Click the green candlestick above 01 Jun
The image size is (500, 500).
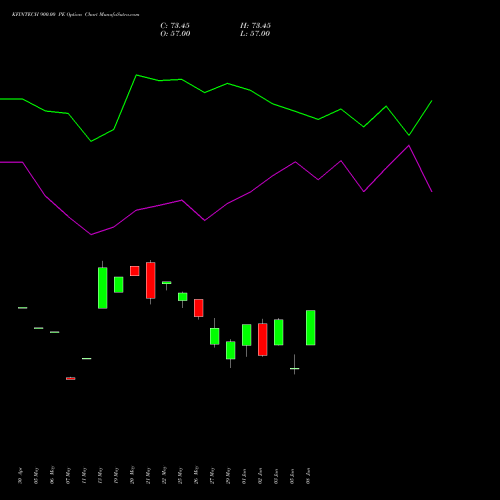coord(247,335)
